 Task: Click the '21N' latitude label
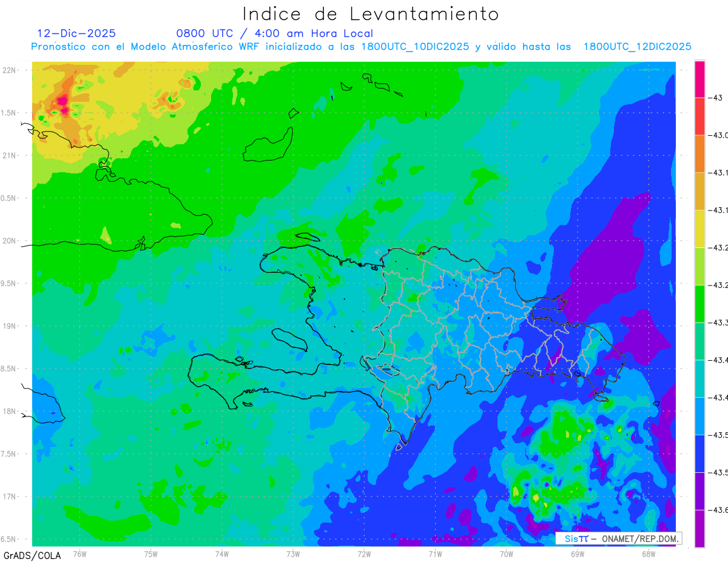(x=10, y=155)
